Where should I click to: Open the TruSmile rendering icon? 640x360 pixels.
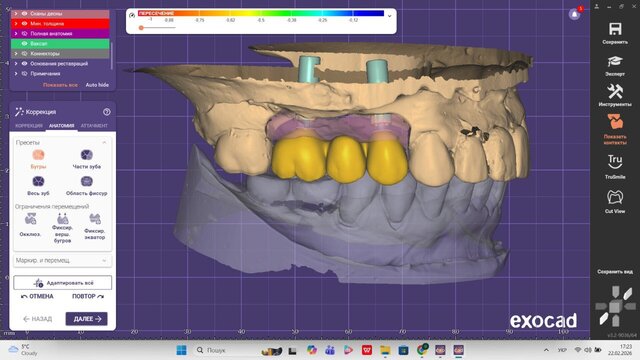[x=615, y=162]
